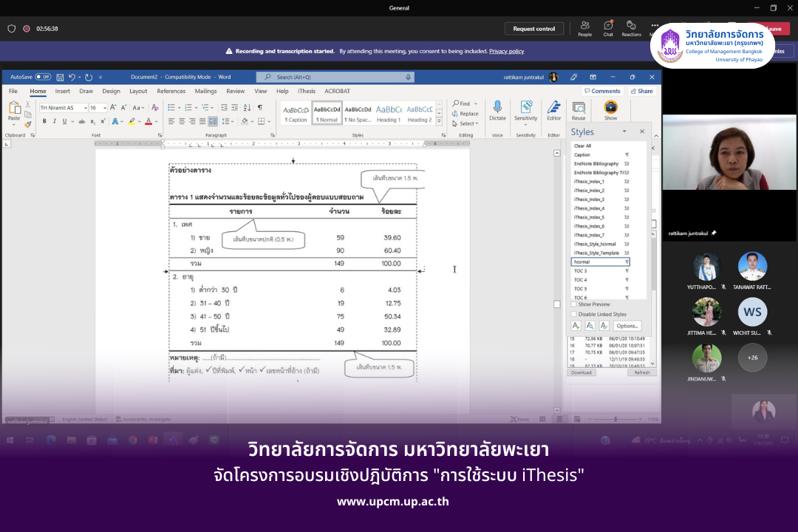Open the Editor tool
The height and width of the screenshot is (532, 798).
553,111
